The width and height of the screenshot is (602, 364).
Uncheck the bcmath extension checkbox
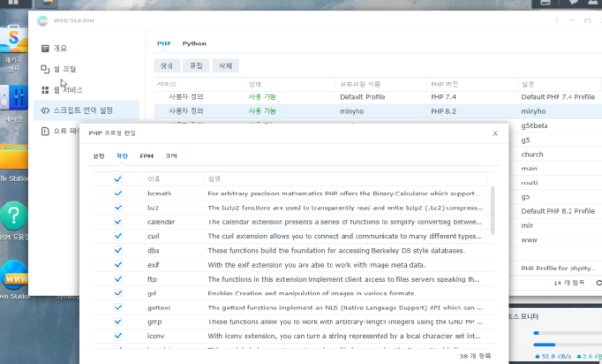(x=119, y=194)
